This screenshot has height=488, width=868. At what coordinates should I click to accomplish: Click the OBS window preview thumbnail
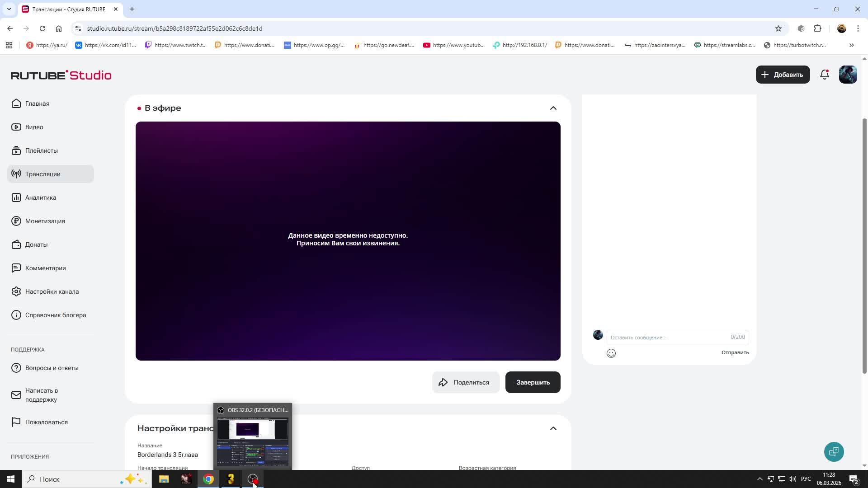(x=253, y=441)
